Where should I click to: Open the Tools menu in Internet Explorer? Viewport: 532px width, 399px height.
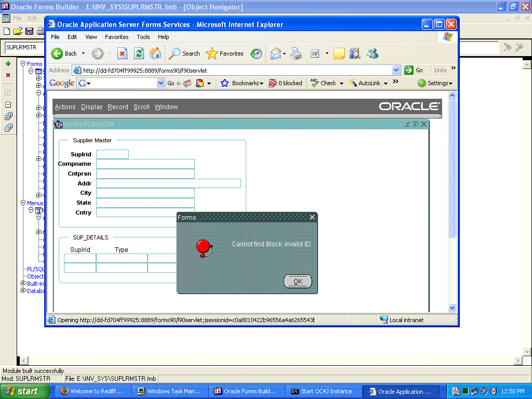click(x=143, y=37)
